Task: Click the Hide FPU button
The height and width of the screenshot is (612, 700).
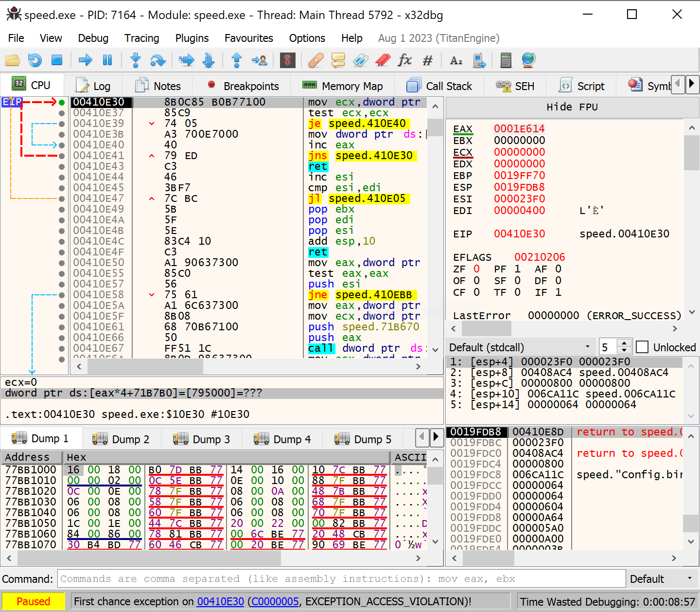Action: click(572, 107)
